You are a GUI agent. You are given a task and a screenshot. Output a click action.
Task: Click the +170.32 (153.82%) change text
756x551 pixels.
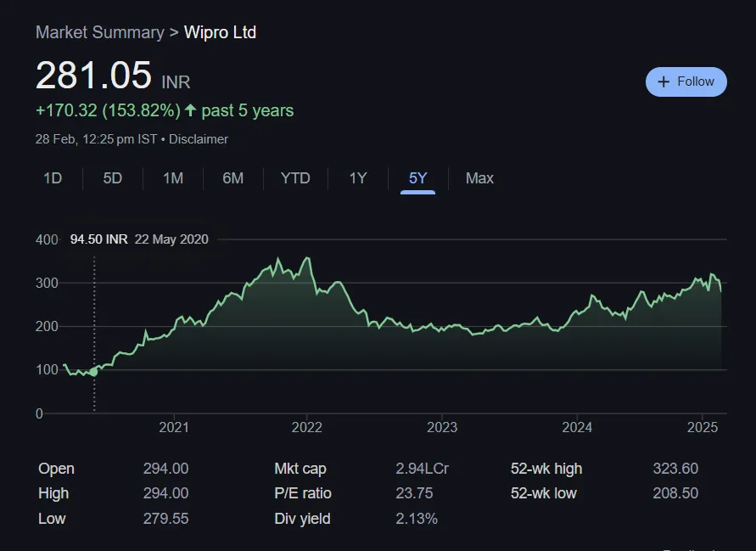pos(108,110)
